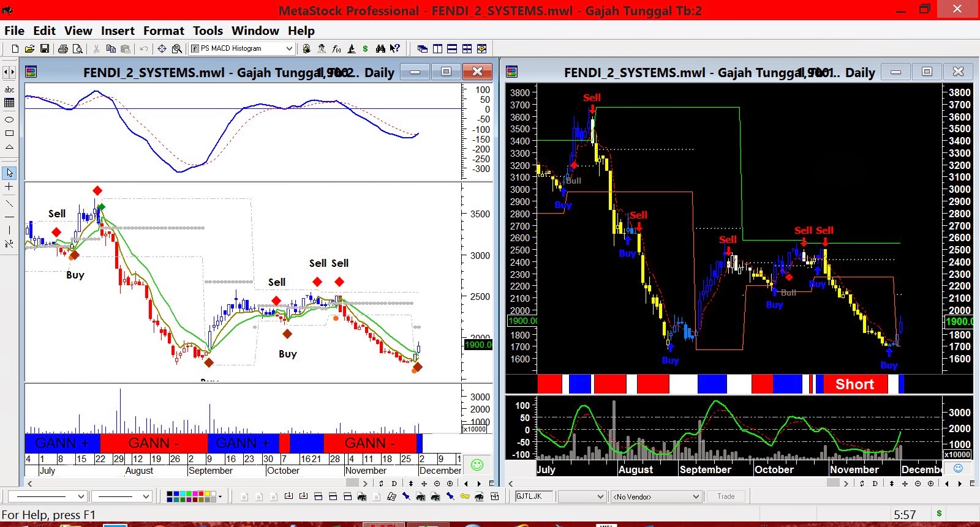
Task: Open the Explorer hat-man icon
Action: [x=322, y=48]
